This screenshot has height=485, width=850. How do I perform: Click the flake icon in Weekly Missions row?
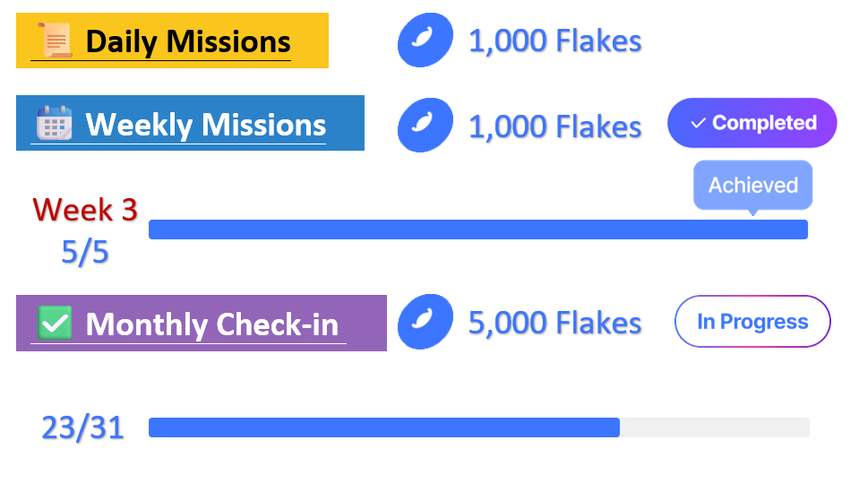point(425,125)
